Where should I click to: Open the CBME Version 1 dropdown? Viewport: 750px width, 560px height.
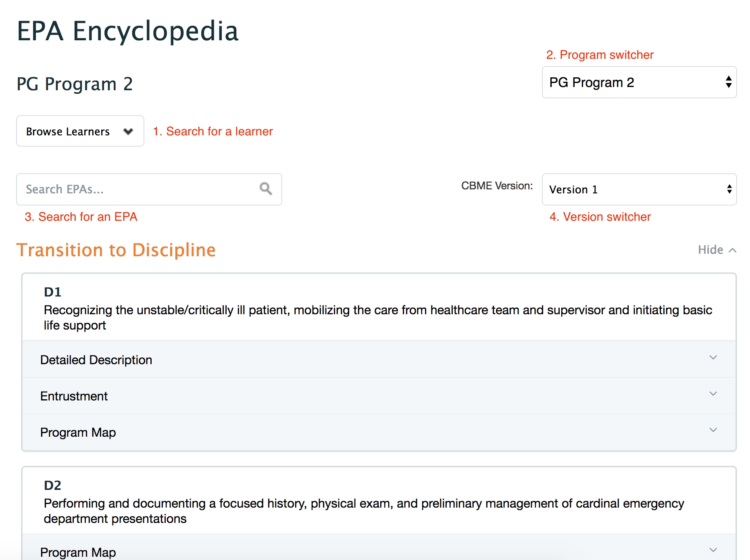(639, 189)
